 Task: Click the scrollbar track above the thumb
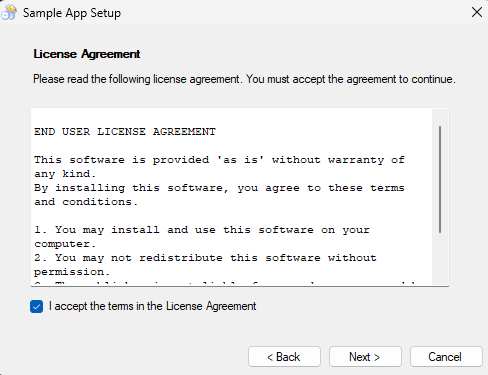pyautogui.click(x=440, y=117)
